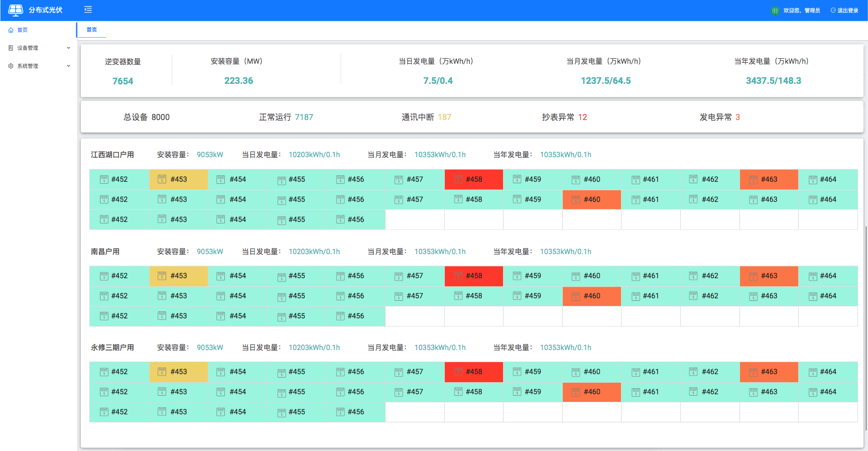The height and width of the screenshot is (451, 868).
Task: Click the 当年发电量 value 3437.5/148.3
Action: 774,81
